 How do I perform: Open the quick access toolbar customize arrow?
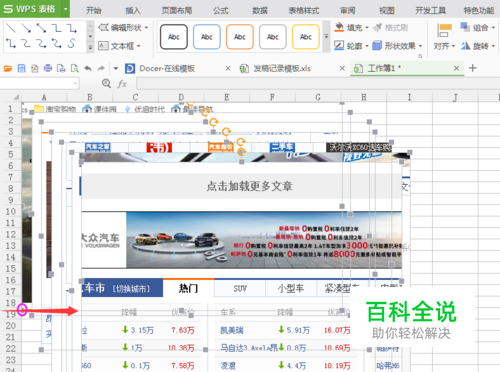pos(115,69)
